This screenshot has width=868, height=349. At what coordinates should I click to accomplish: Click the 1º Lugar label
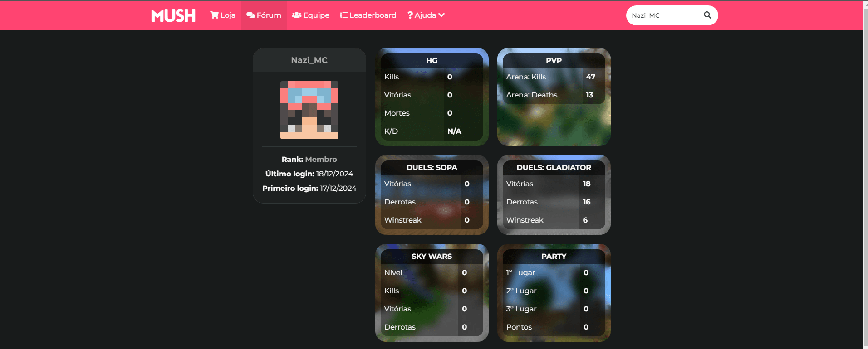(x=521, y=272)
